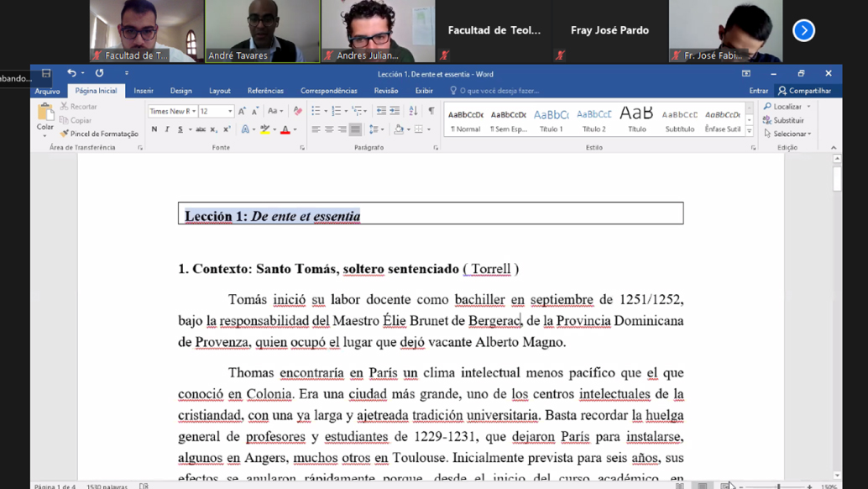
Task: Decrease paragraph indent
Action: tap(381, 111)
